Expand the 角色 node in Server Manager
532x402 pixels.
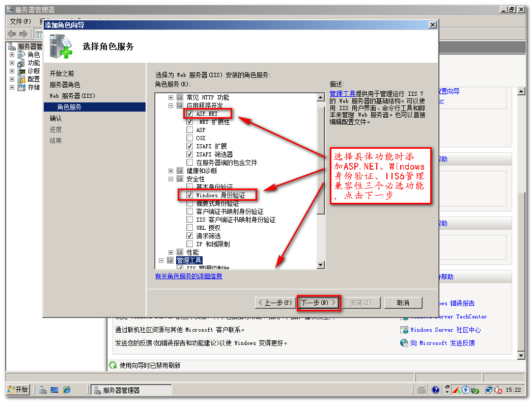click(12, 55)
